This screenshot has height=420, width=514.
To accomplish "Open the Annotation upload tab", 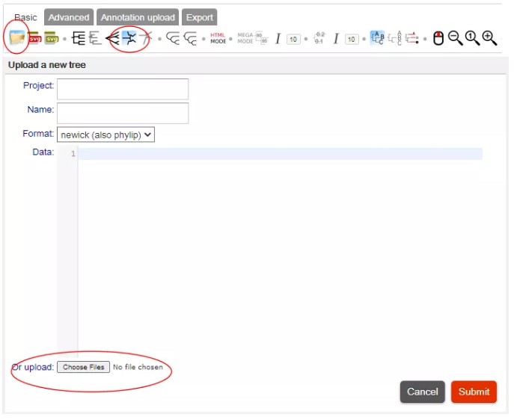I will [138, 17].
